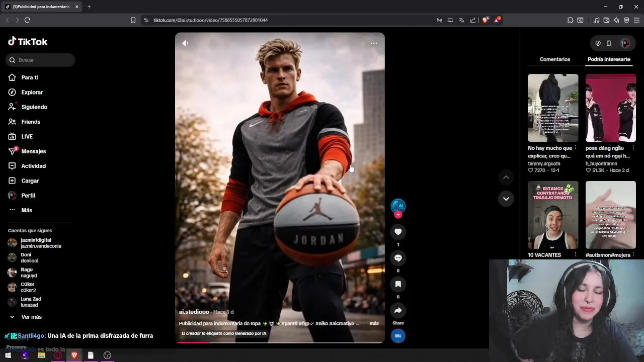Open the Brave Shields lion icon
Viewport: 644px width, 362px height.
485,20
